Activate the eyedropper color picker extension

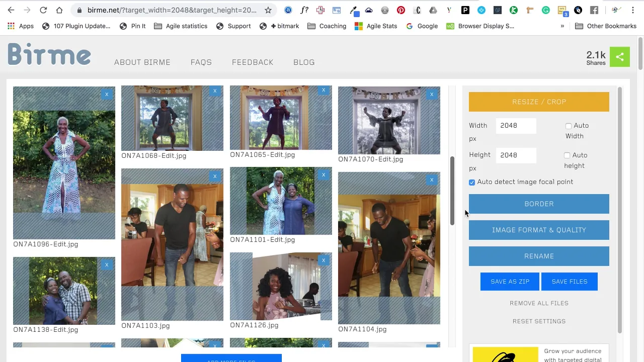(354, 11)
